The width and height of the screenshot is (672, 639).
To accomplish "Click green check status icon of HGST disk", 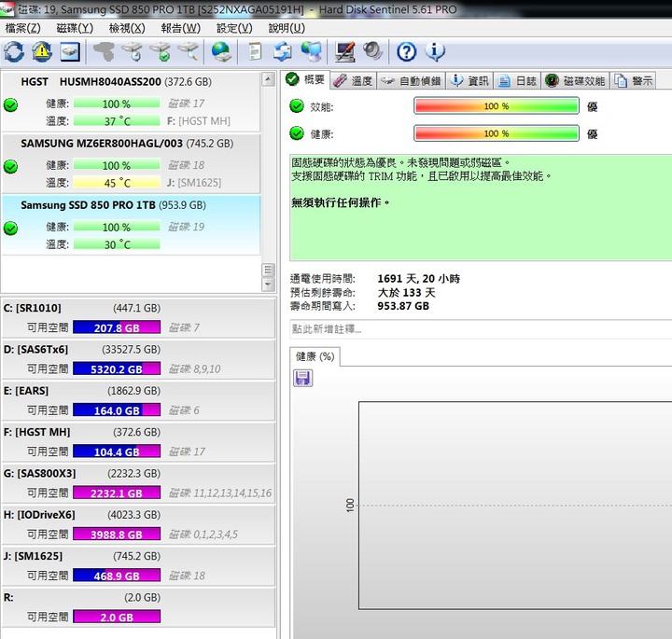I will (x=10, y=104).
